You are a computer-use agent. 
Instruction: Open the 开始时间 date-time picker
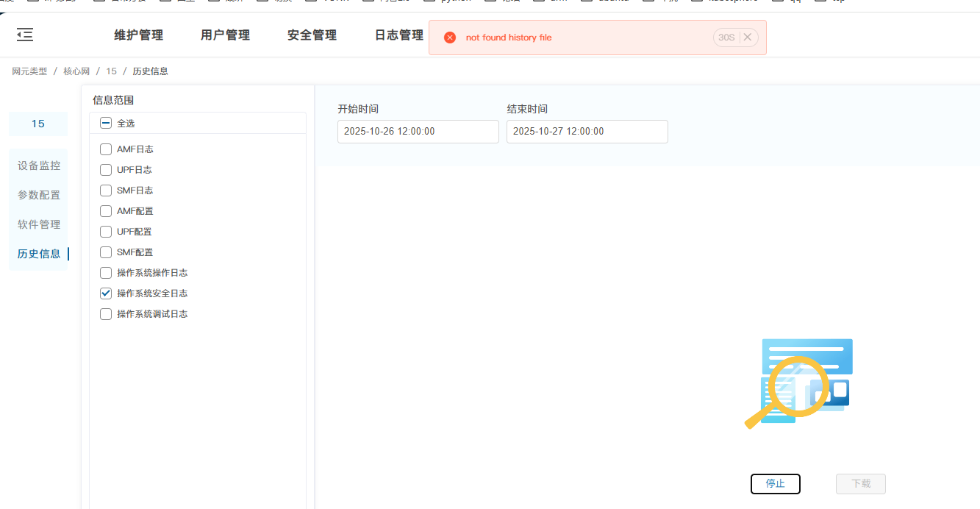click(418, 132)
